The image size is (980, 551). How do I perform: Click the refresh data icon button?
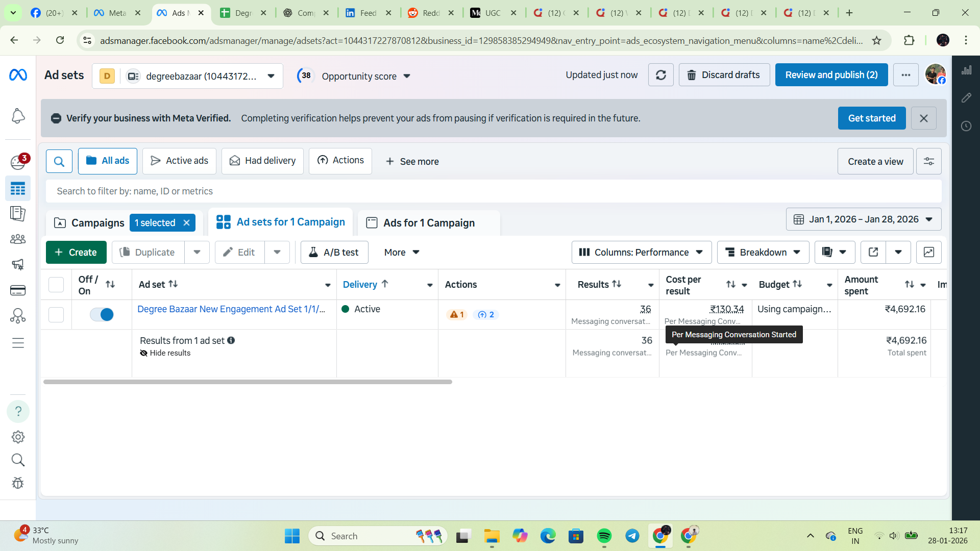point(660,75)
